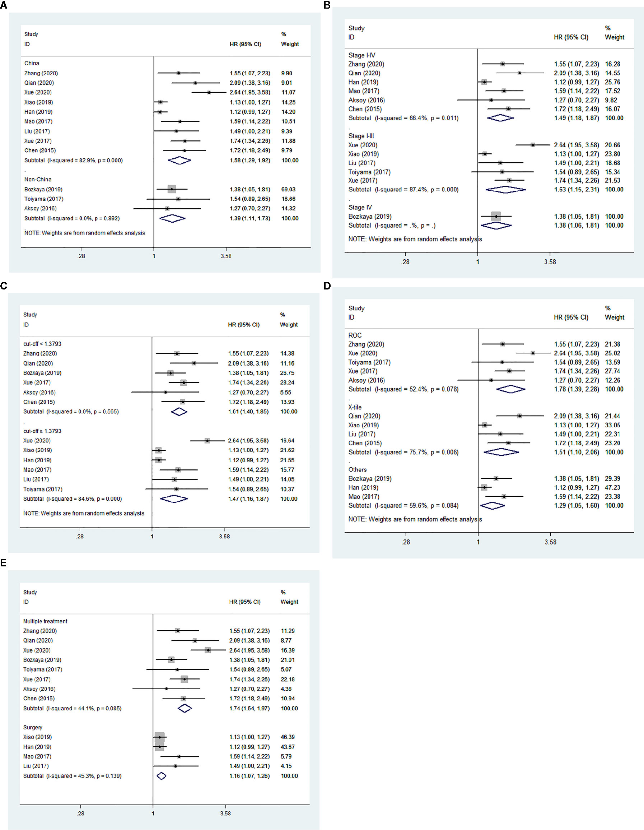Screen dimensions: 644x830
Task: Select the 'ROC' subgroup heading
Action: pyautogui.click(x=355, y=335)
